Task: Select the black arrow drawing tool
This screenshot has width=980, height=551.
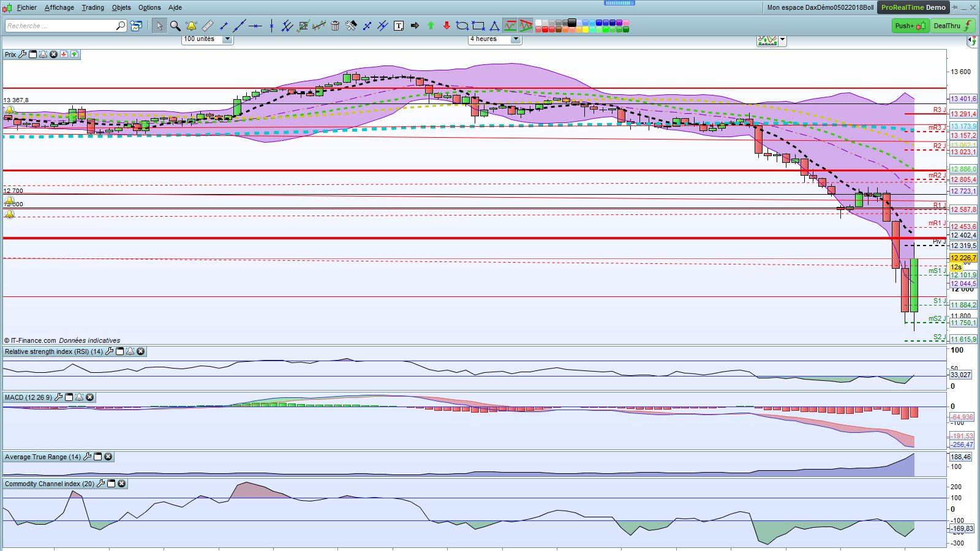Action: point(415,26)
